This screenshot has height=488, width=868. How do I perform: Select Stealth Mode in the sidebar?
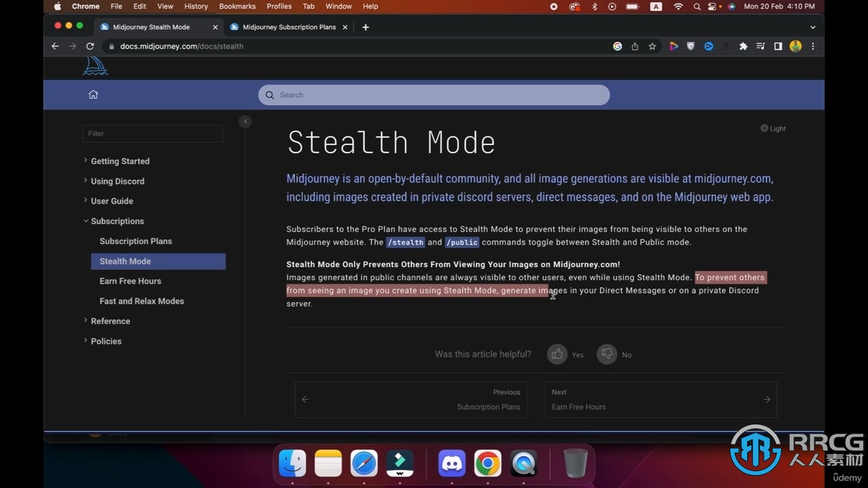point(158,261)
